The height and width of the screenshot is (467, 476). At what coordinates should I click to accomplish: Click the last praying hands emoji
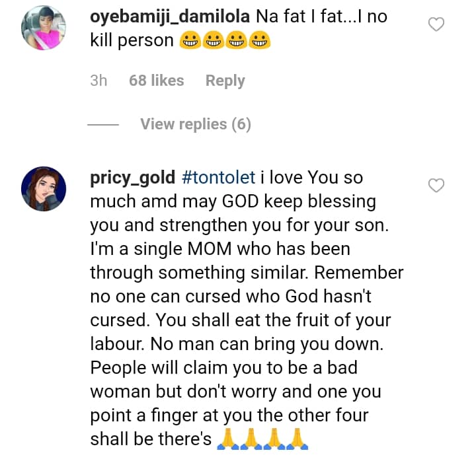(299, 439)
